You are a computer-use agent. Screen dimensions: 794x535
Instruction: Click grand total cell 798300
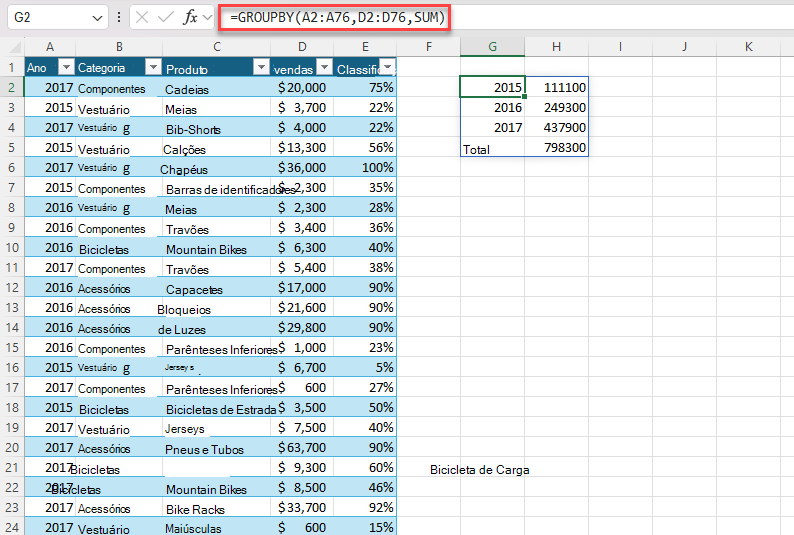point(557,147)
